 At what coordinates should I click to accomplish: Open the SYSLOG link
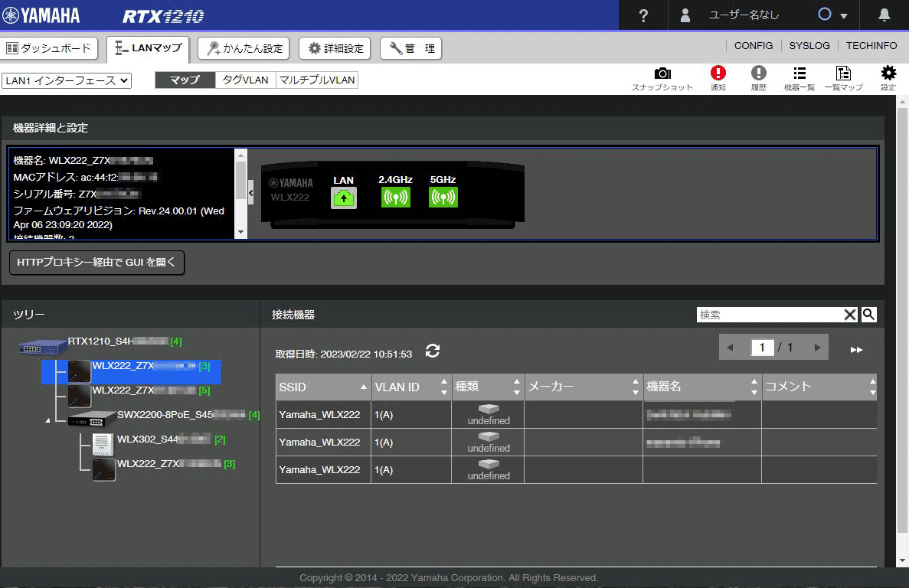(x=809, y=45)
